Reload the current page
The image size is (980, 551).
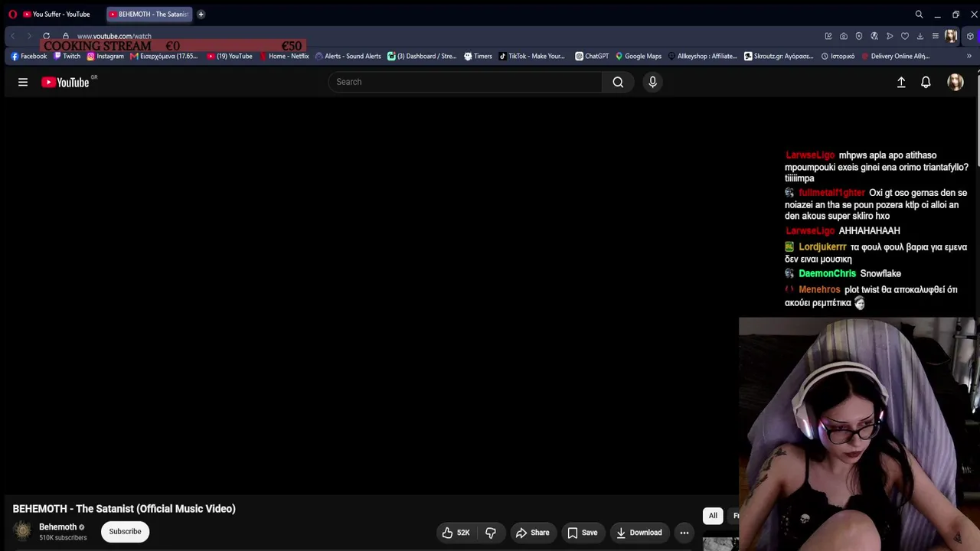pyautogui.click(x=47, y=36)
